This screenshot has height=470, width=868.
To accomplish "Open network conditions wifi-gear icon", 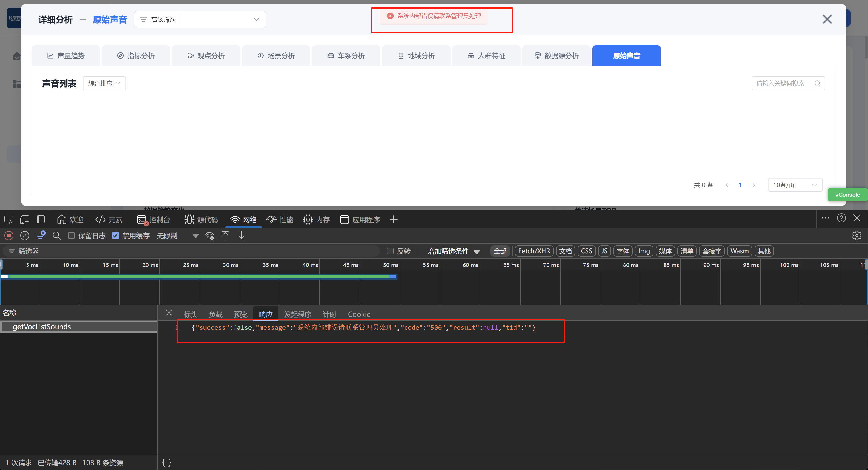I will (209, 236).
